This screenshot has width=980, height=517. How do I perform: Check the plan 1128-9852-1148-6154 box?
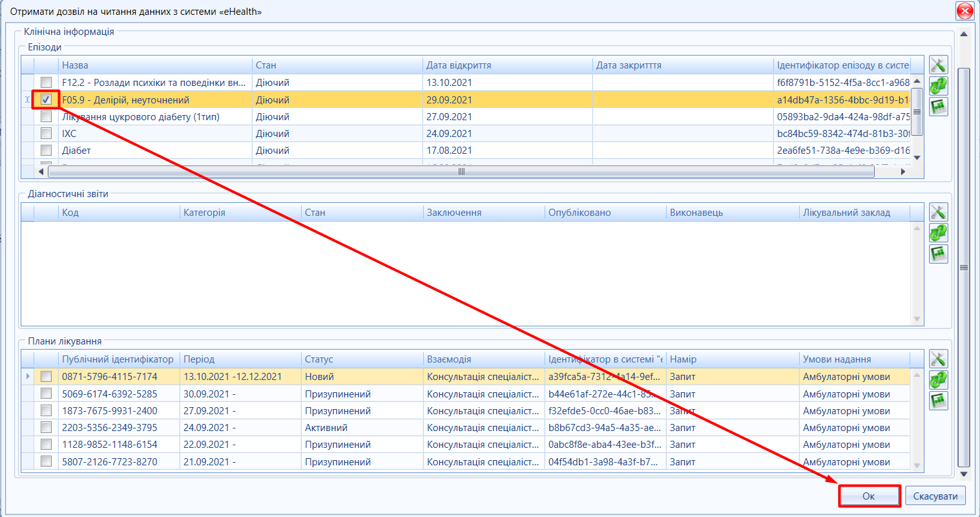coord(46,444)
